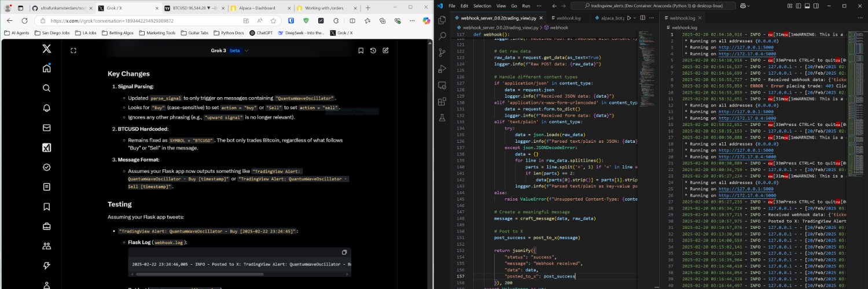Open VS Code Testing flask view
This screenshot has height=289, width=868.
click(x=442, y=117)
